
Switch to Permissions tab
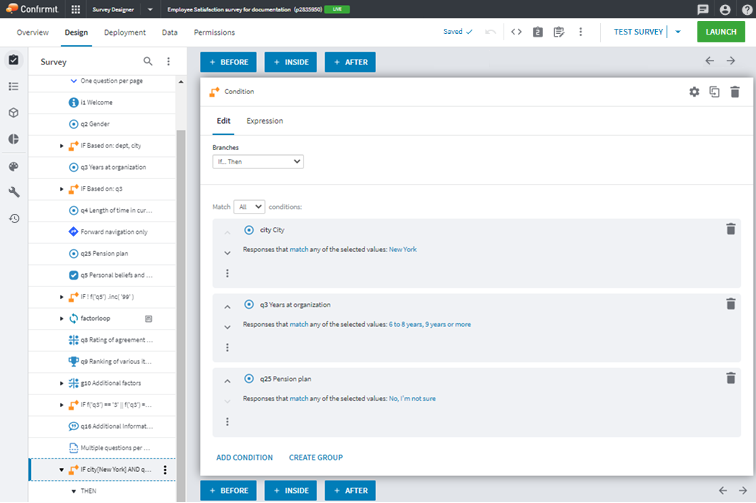coord(214,32)
